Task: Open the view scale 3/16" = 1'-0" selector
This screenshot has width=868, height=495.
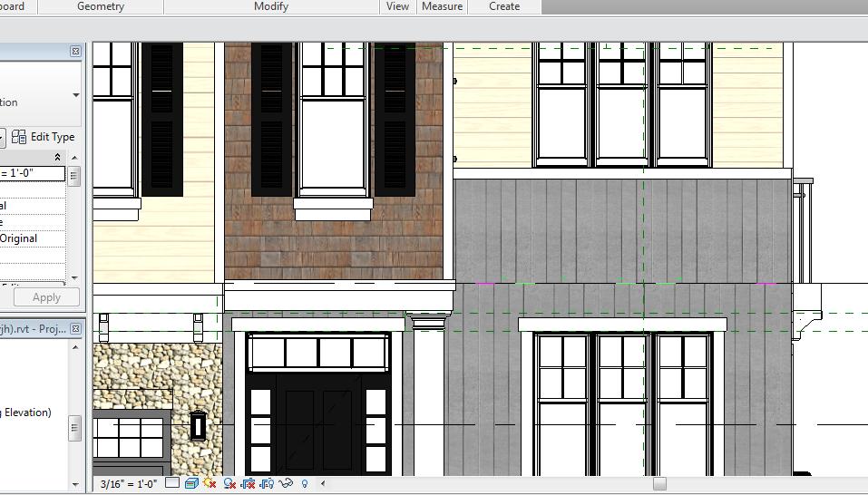Action: tap(128, 484)
